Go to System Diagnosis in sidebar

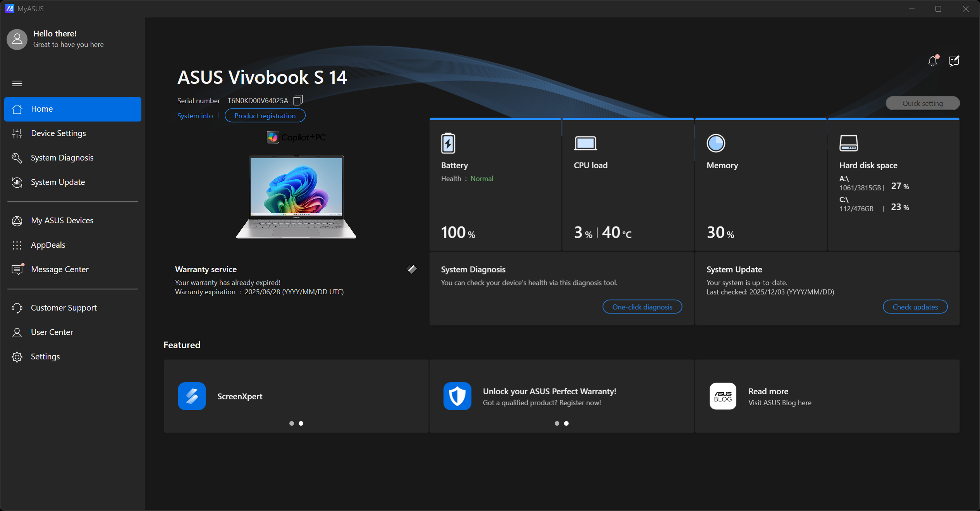tap(62, 158)
